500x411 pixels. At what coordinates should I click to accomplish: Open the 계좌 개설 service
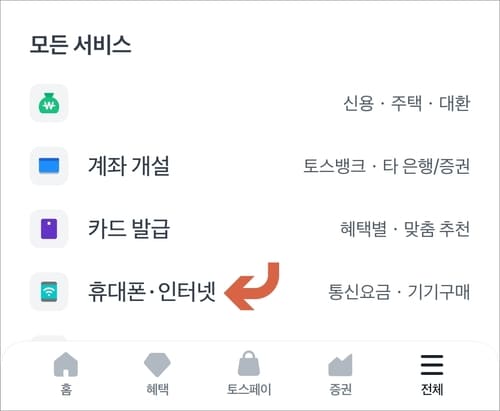point(129,166)
